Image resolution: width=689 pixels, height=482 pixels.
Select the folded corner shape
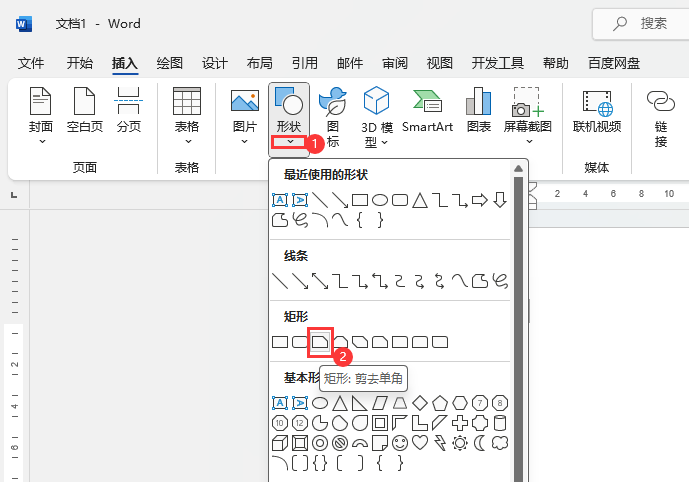coord(380,443)
